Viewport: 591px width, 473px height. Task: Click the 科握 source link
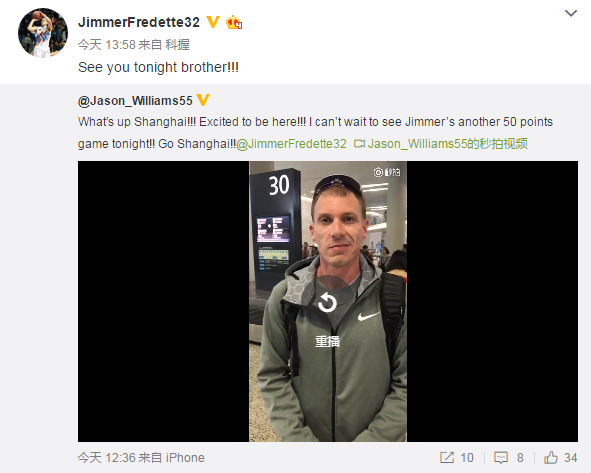[177, 45]
